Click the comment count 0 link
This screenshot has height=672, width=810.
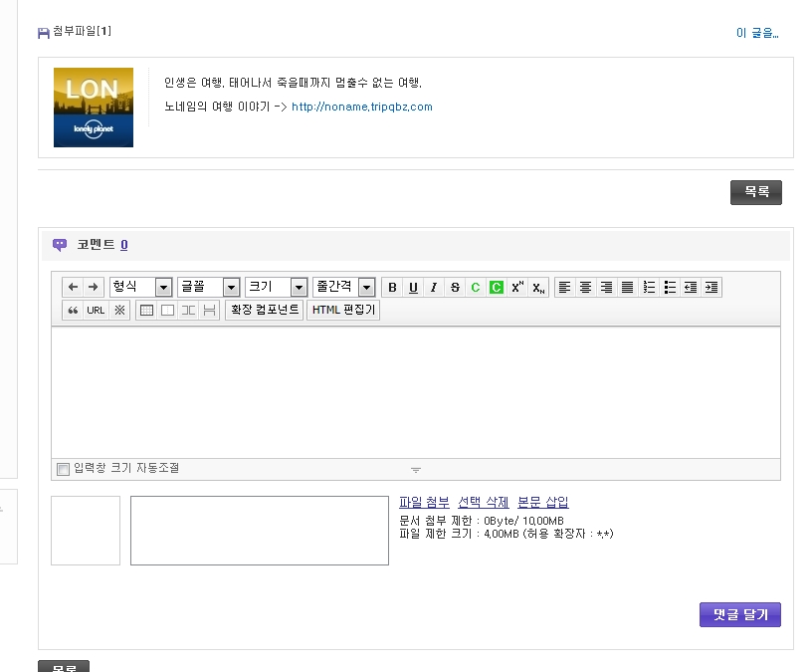pyautogui.click(x=124, y=245)
